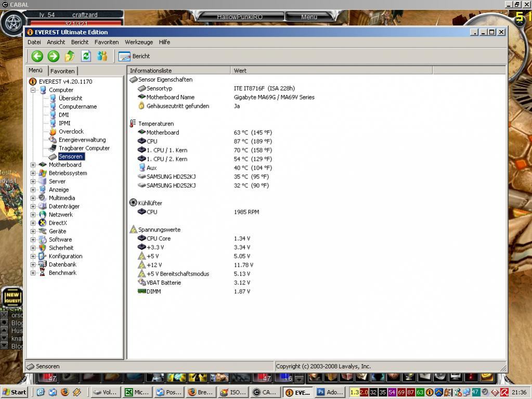
Task: Open the Hilfe menu
Action: pos(164,42)
